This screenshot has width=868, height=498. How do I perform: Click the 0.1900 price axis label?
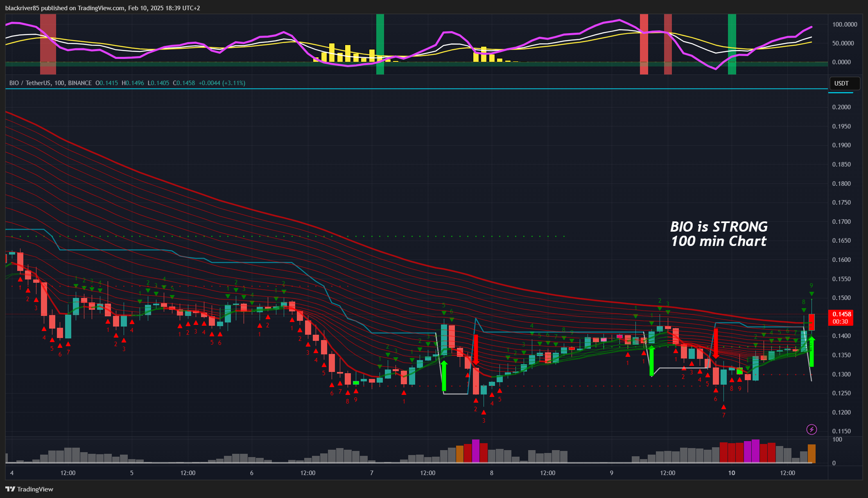pos(841,145)
